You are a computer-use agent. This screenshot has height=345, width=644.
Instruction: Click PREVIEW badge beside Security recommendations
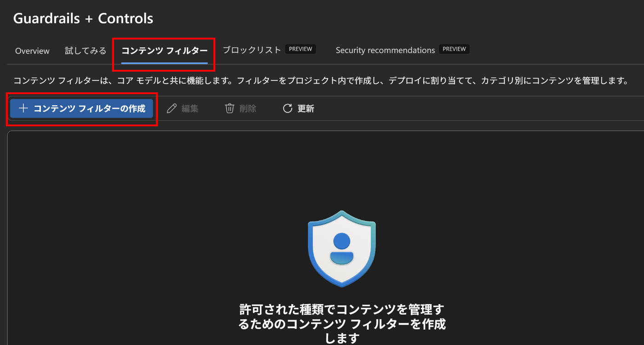pyautogui.click(x=454, y=49)
